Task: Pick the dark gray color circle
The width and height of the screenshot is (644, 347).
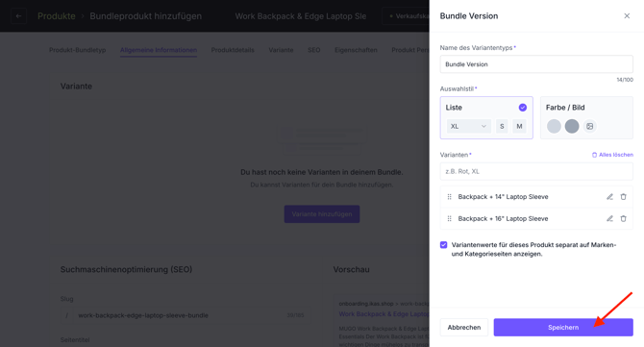Action: click(x=572, y=126)
